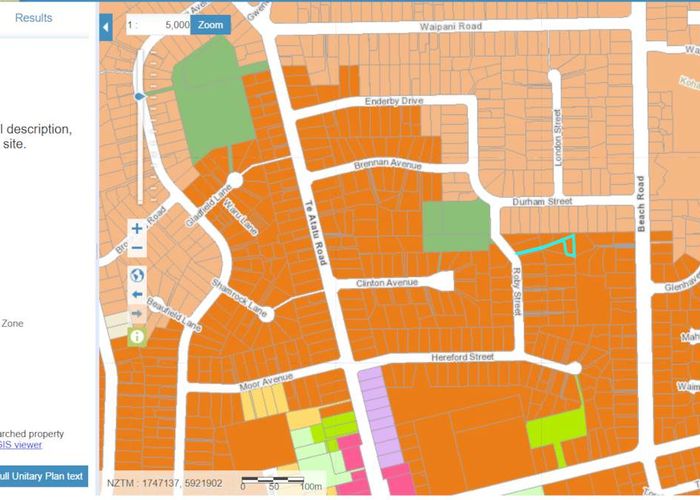Image resolution: width=700 pixels, height=500 pixels.
Task: Click the green info identify icon
Action: 137,337
